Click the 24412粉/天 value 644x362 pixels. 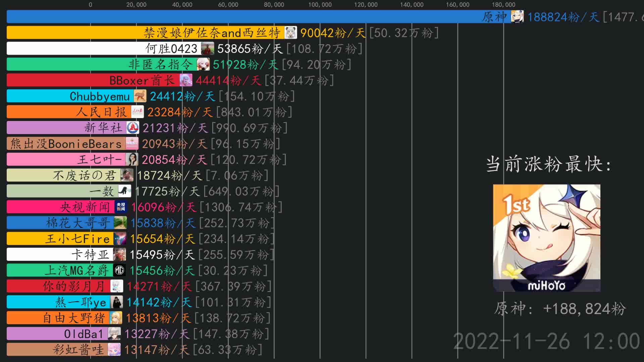(182, 96)
